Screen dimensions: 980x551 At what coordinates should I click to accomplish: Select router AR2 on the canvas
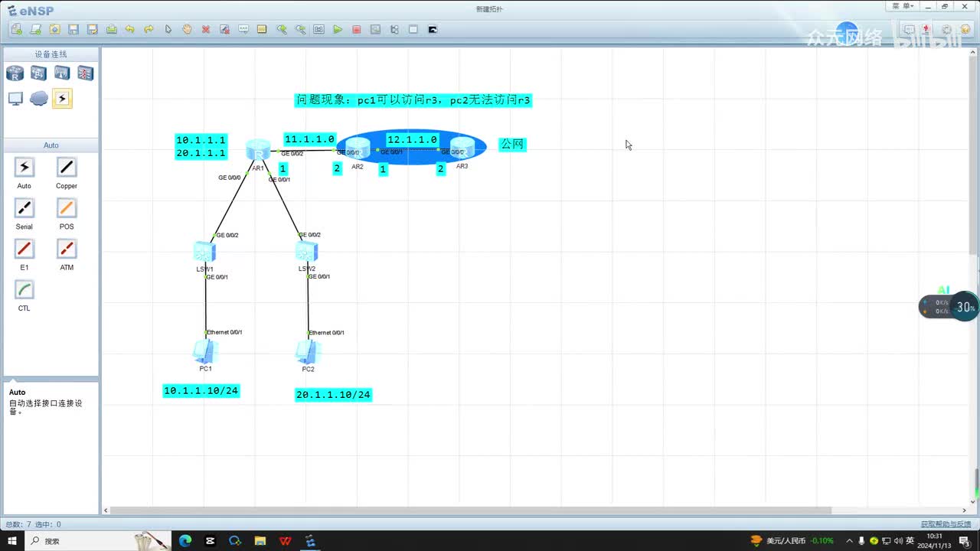point(358,147)
